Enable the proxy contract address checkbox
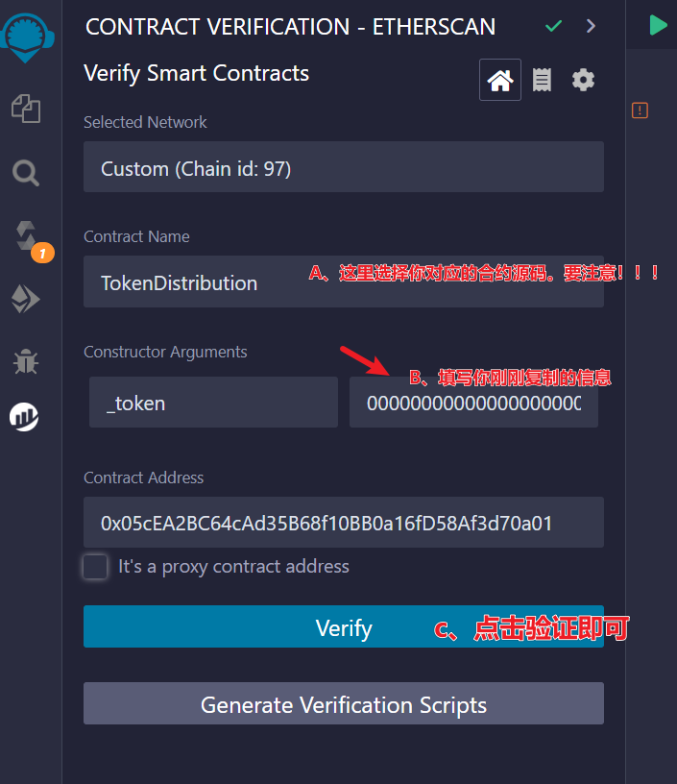677x784 pixels. (x=95, y=567)
